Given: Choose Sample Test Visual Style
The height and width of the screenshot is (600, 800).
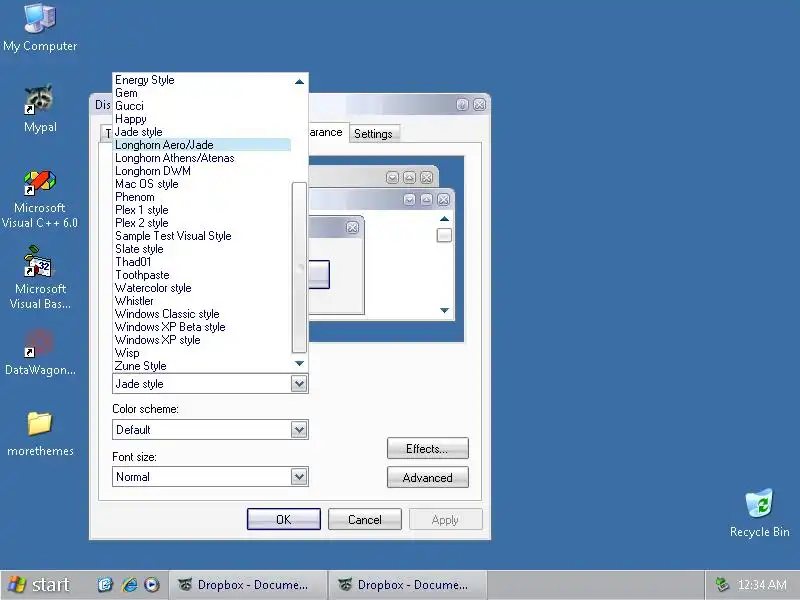Looking at the screenshot, I should (x=202, y=236).
